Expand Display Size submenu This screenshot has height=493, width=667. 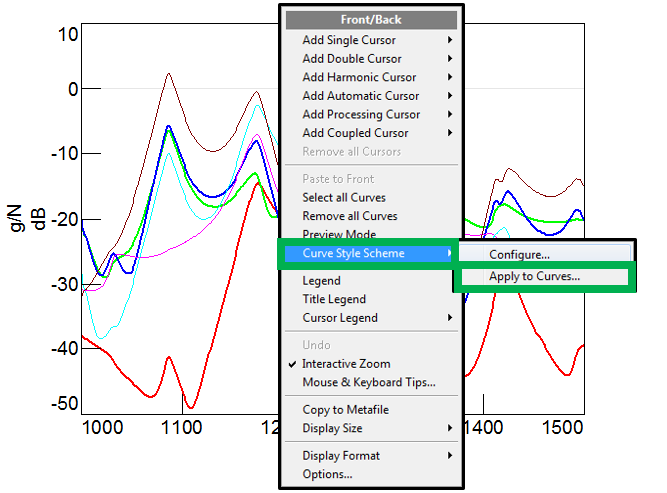click(332, 428)
